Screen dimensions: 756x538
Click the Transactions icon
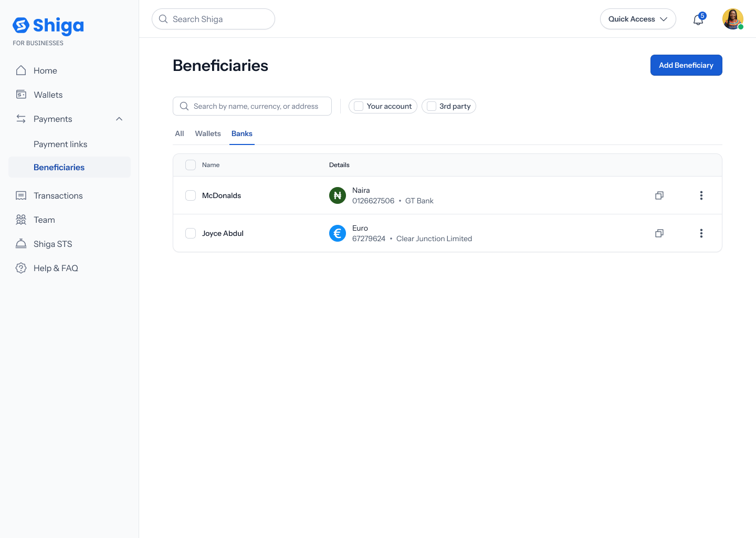point(21,195)
